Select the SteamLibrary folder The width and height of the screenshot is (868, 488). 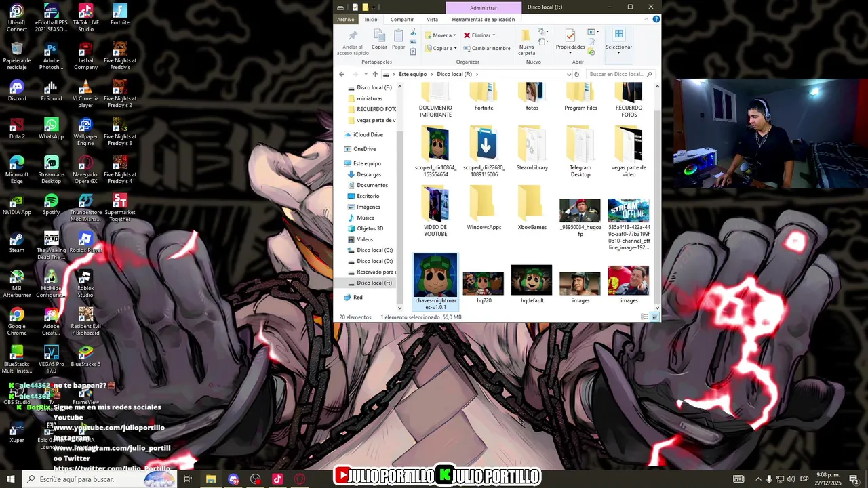click(x=532, y=147)
